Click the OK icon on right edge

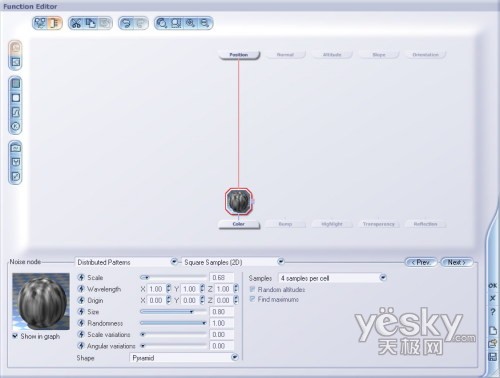pyautogui.click(x=493, y=285)
